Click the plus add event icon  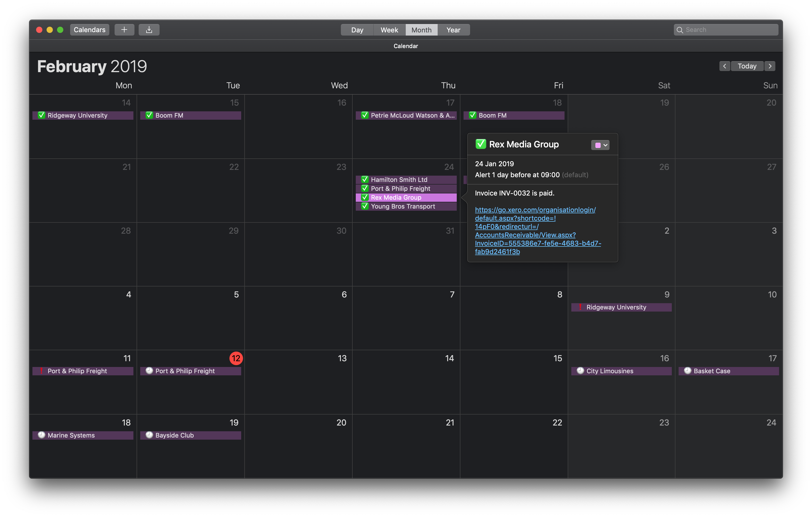124,30
